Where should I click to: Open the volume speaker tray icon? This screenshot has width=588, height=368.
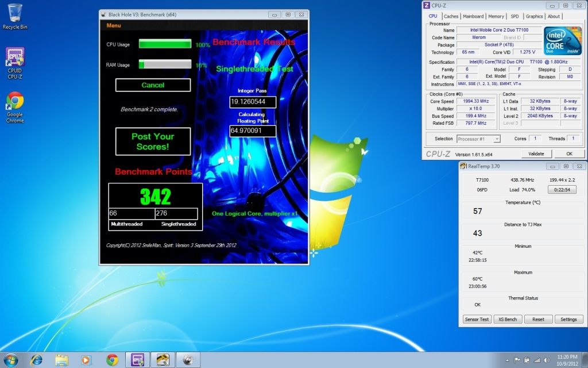pos(547,361)
